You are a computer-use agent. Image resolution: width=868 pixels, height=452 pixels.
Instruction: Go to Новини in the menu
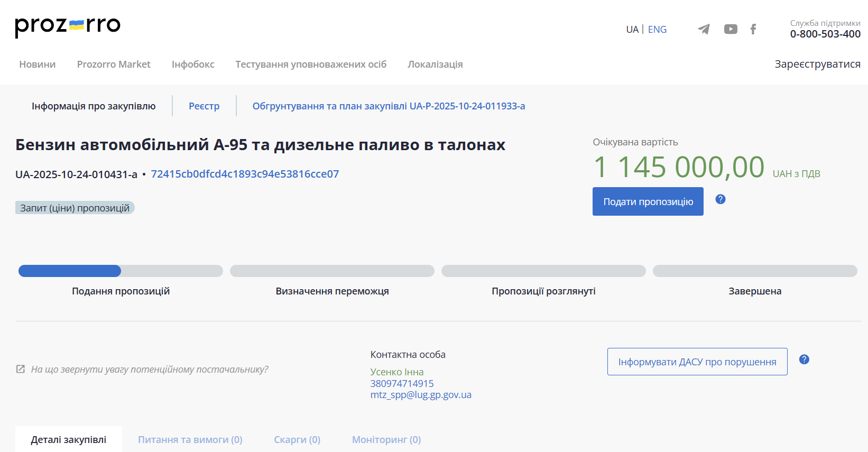click(x=38, y=64)
